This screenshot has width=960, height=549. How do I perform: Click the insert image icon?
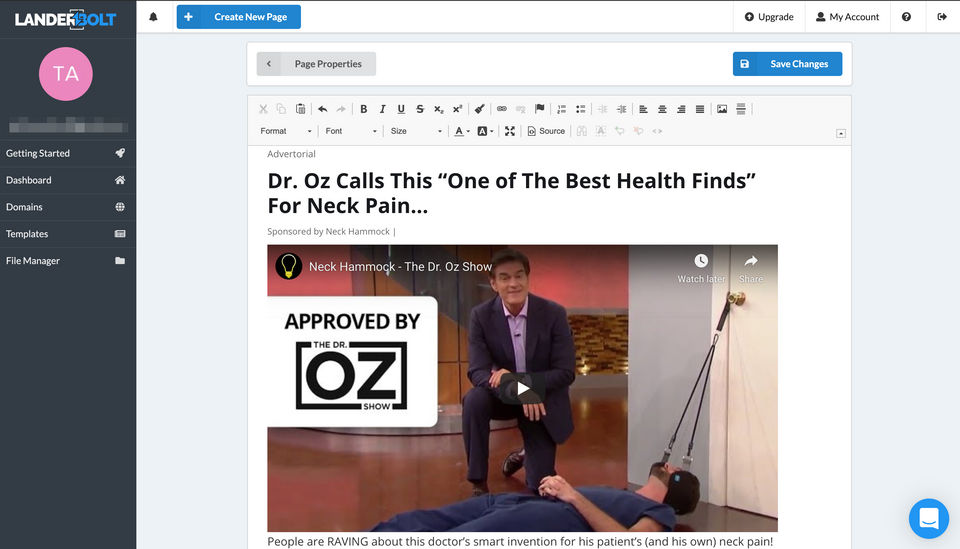tap(722, 109)
